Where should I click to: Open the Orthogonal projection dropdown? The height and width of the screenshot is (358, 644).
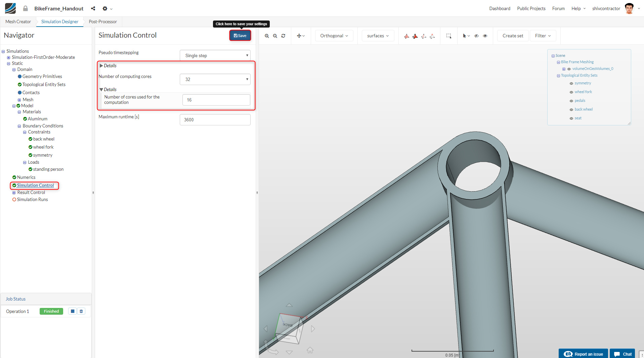coord(334,36)
